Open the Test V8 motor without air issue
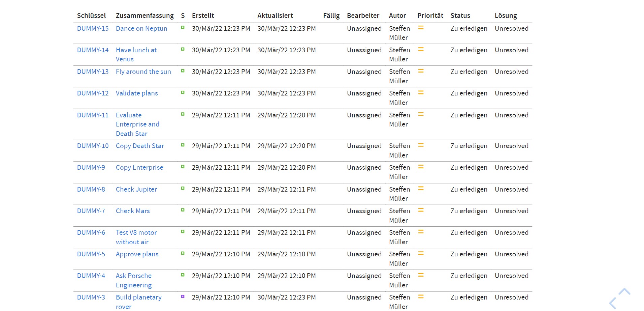 click(136, 237)
